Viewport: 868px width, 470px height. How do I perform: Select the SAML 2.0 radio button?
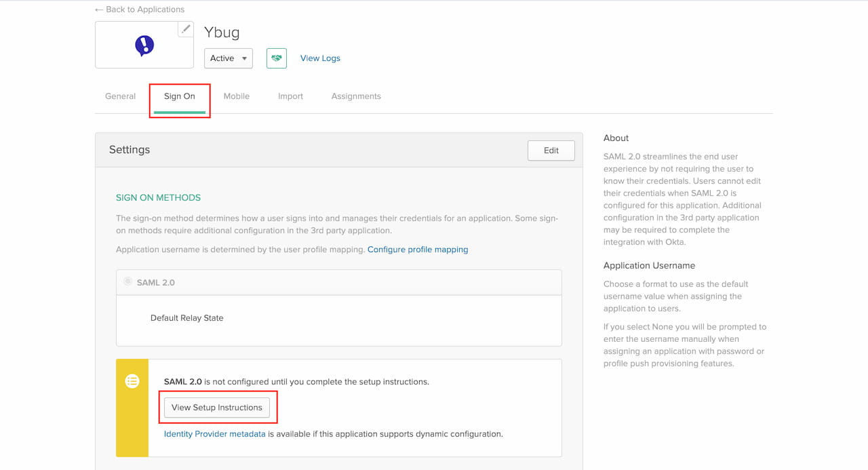coord(127,281)
